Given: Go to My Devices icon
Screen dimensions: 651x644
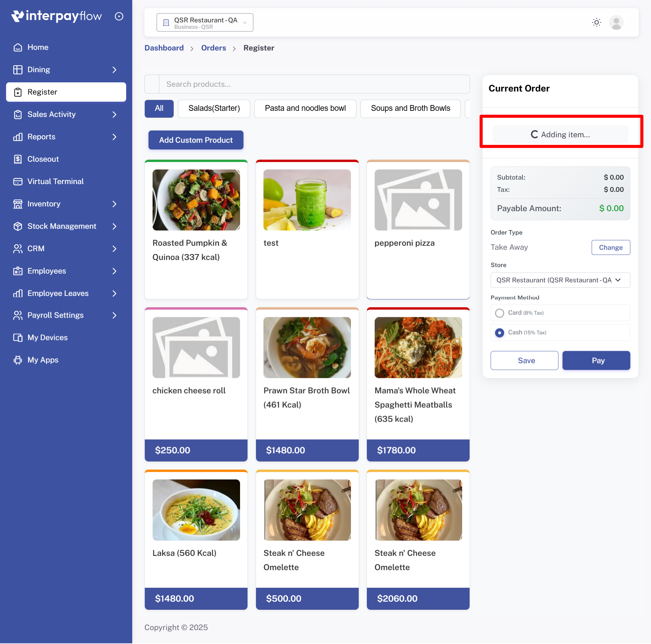Looking at the screenshot, I should point(18,338).
